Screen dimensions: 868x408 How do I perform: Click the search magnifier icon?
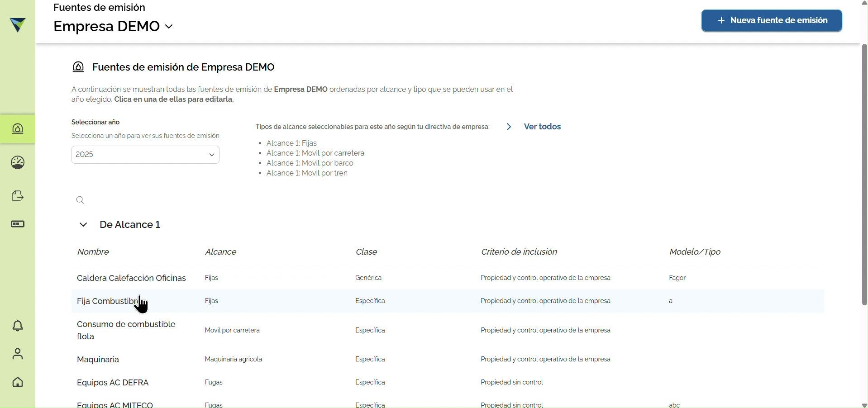pos(80,200)
